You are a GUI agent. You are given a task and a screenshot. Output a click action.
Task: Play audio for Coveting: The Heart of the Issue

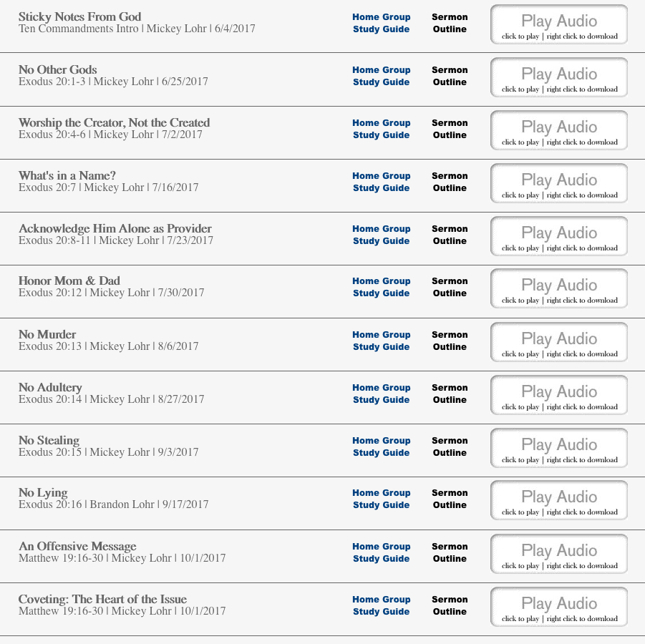pyautogui.click(x=559, y=608)
